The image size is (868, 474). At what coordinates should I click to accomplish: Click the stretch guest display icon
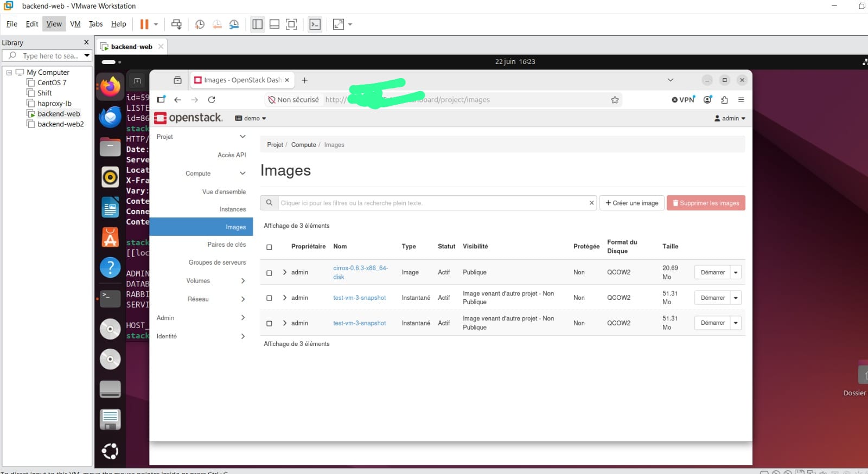tap(339, 24)
